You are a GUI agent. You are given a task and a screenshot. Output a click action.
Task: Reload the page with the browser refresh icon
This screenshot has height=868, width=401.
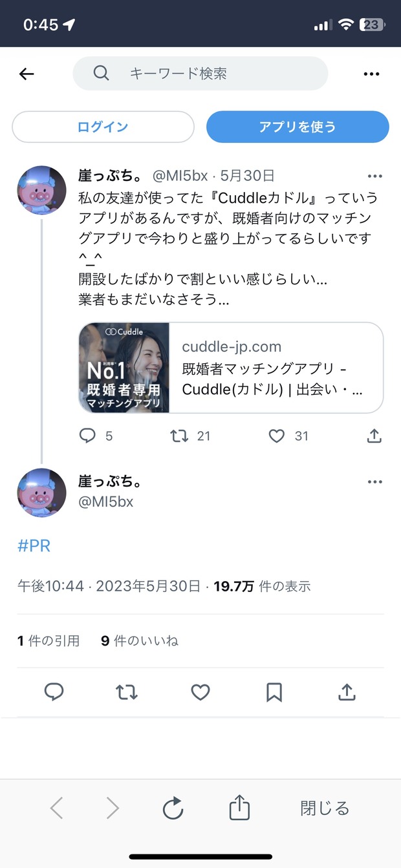[173, 809]
